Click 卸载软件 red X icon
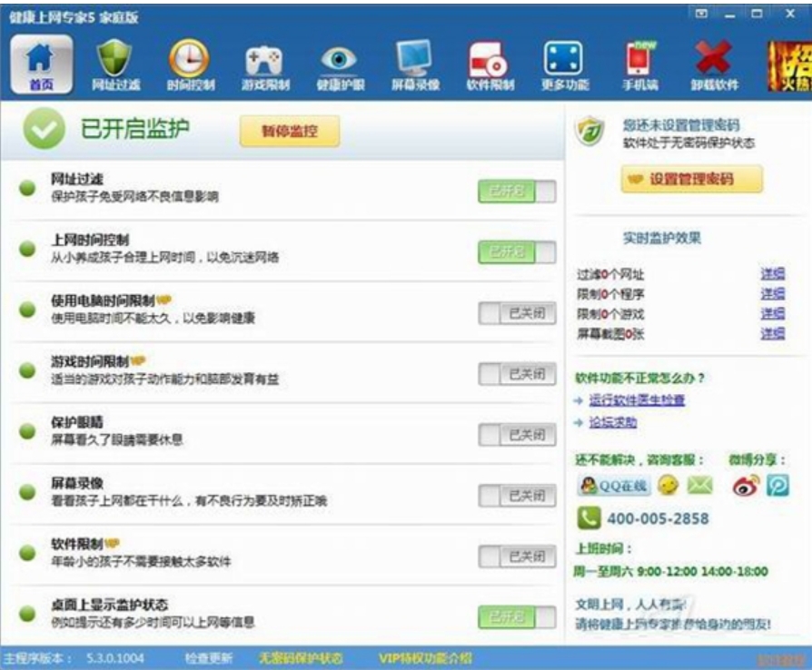This screenshot has height=670, width=812. click(x=714, y=65)
